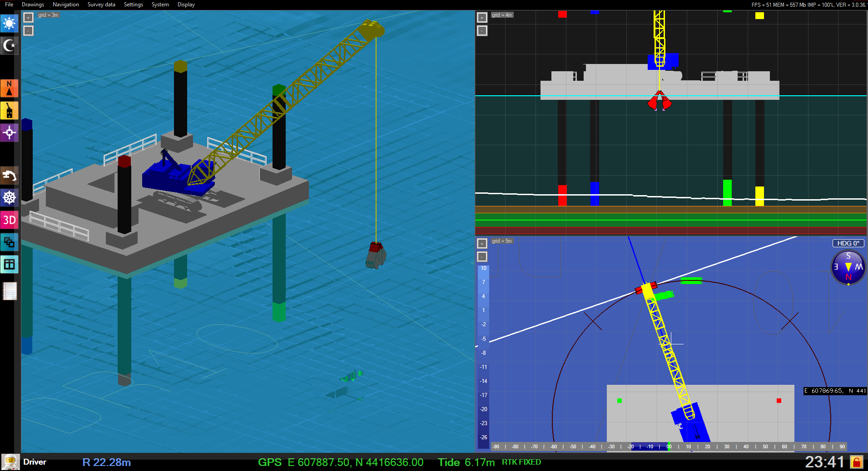Click the grid = 3m label

48,15
